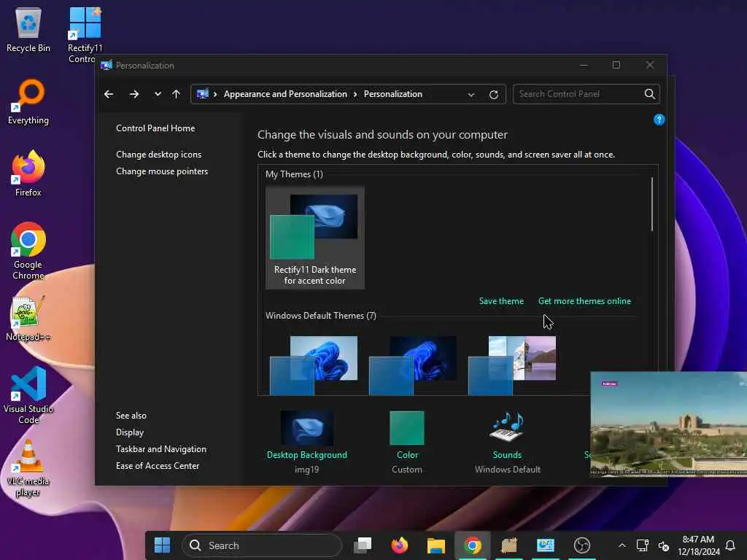The height and width of the screenshot is (560, 747).
Task: Select the Personalization breadcrumb
Action: pos(393,94)
